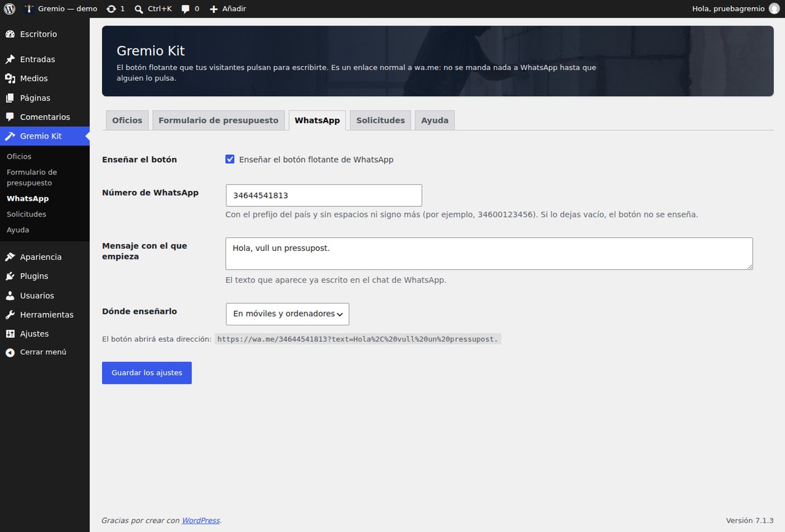Open the Dónde enseñarlo dropdown
The width and height of the screenshot is (785, 532).
287,314
